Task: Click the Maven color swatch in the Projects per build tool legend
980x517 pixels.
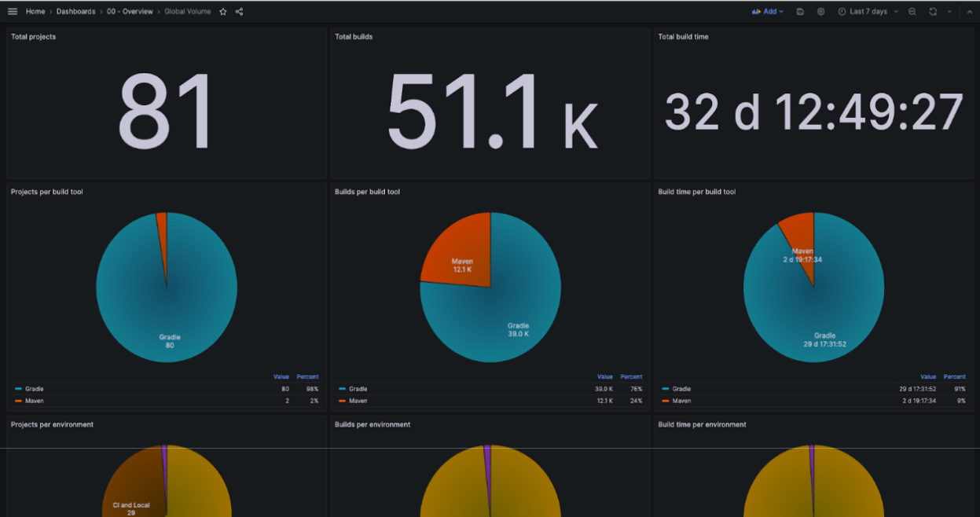Action: pos(18,401)
